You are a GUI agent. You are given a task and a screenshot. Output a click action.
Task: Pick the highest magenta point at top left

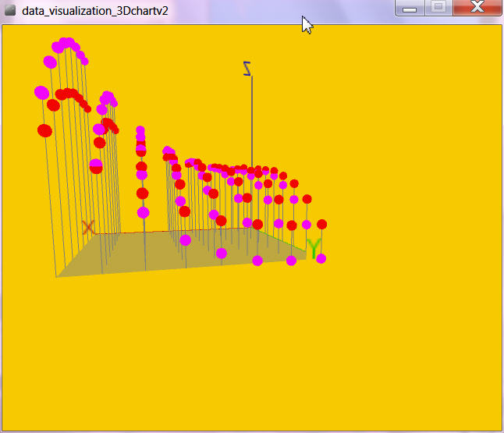[x=67, y=42]
